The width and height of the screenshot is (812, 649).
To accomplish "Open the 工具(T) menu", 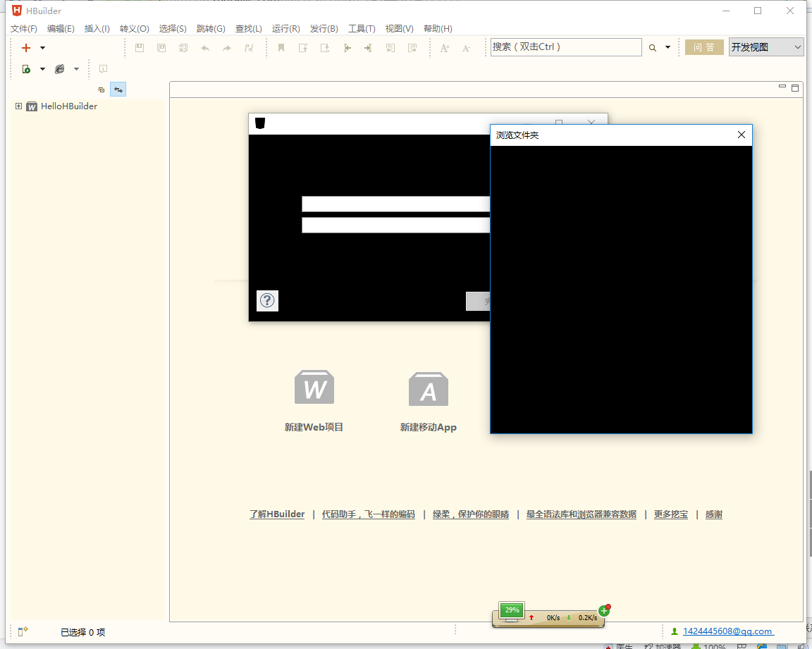I will [x=362, y=29].
